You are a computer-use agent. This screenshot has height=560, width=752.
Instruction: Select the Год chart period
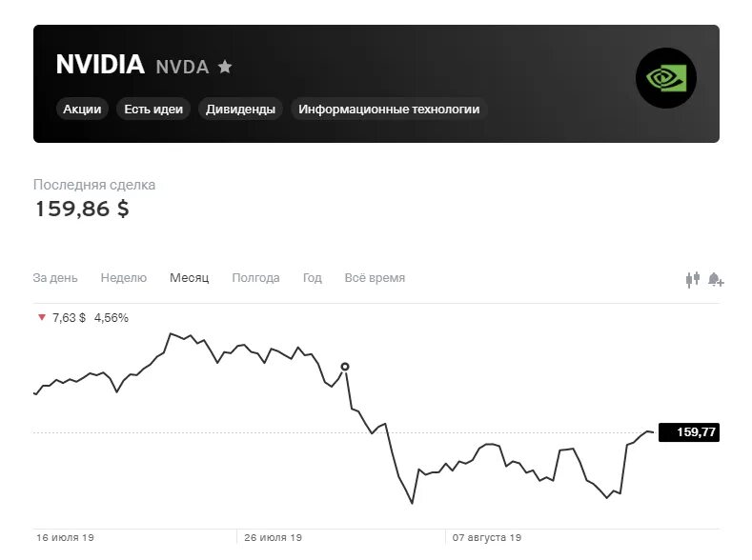coord(313,278)
